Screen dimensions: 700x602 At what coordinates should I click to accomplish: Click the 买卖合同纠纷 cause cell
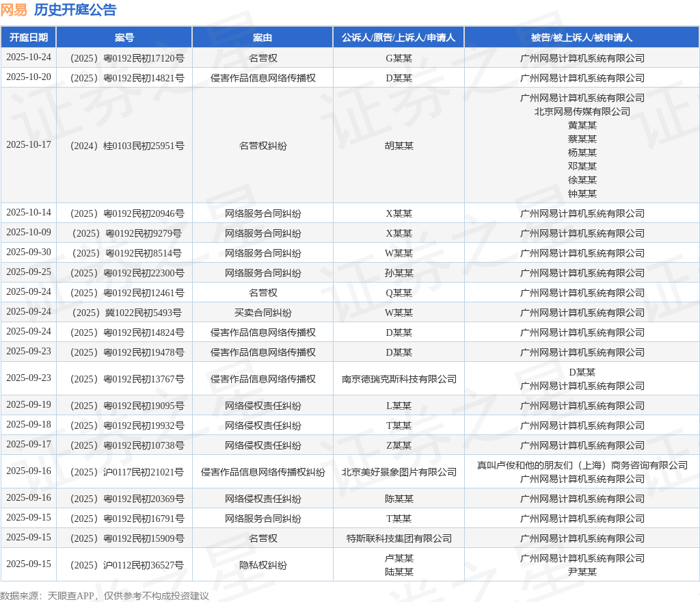tap(262, 313)
